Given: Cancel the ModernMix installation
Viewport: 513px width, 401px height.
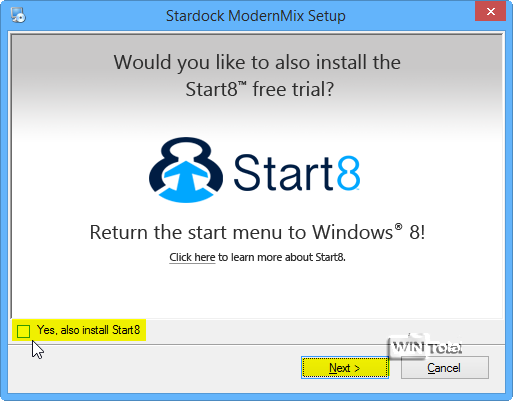Looking at the screenshot, I should pos(445,368).
